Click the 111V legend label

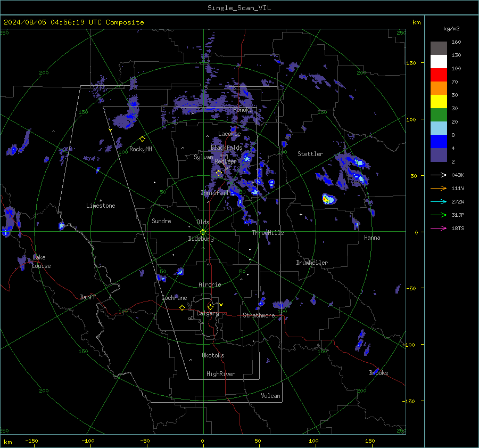tap(458, 189)
